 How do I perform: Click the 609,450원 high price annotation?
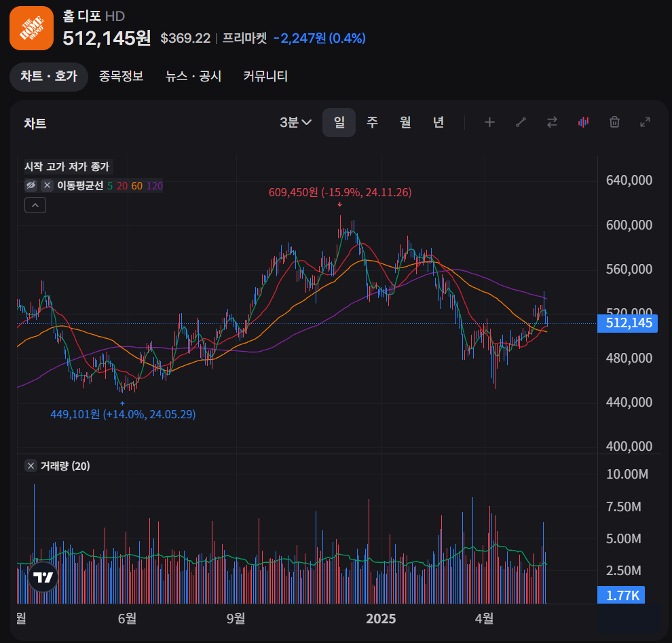point(340,192)
